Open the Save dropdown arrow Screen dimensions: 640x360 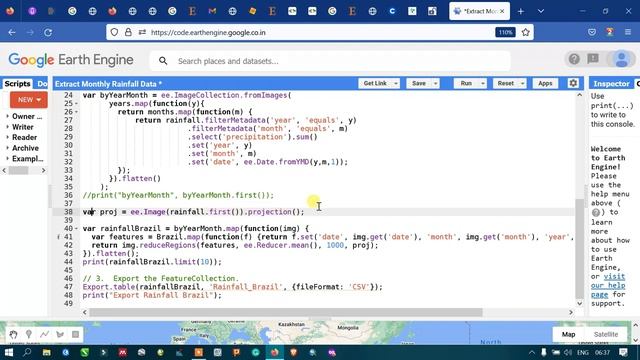436,83
